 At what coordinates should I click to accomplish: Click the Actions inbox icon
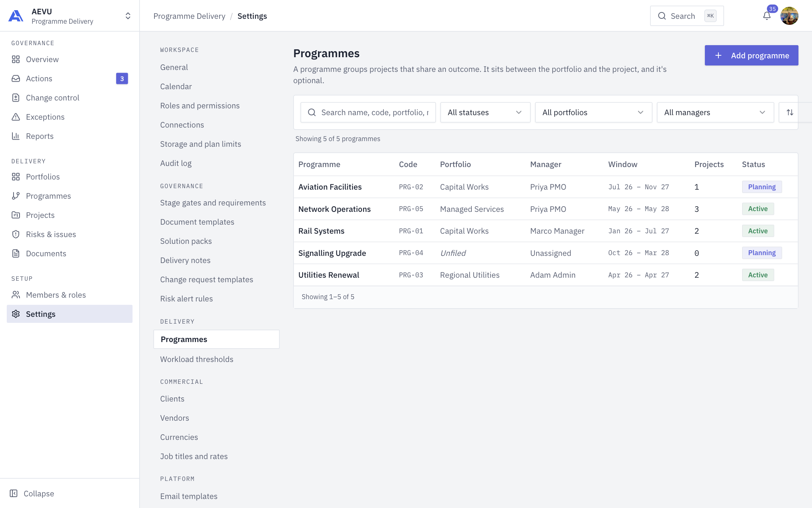[x=16, y=79]
